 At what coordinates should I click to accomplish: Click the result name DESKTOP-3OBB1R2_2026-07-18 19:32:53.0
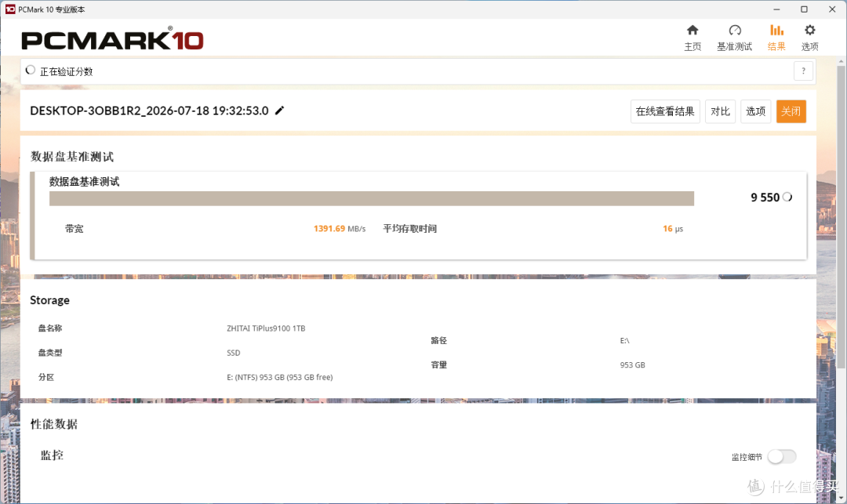(149, 111)
